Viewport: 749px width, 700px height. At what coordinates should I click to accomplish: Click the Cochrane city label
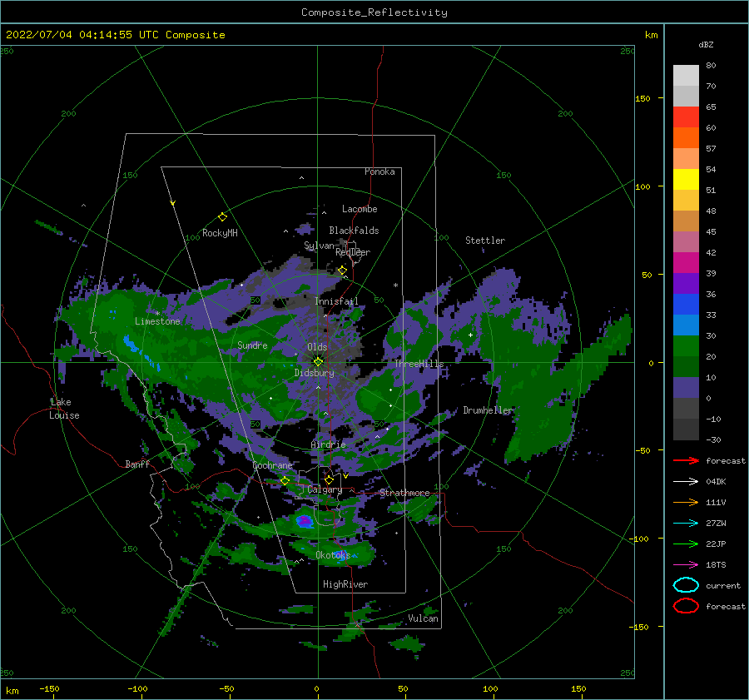[x=272, y=465]
